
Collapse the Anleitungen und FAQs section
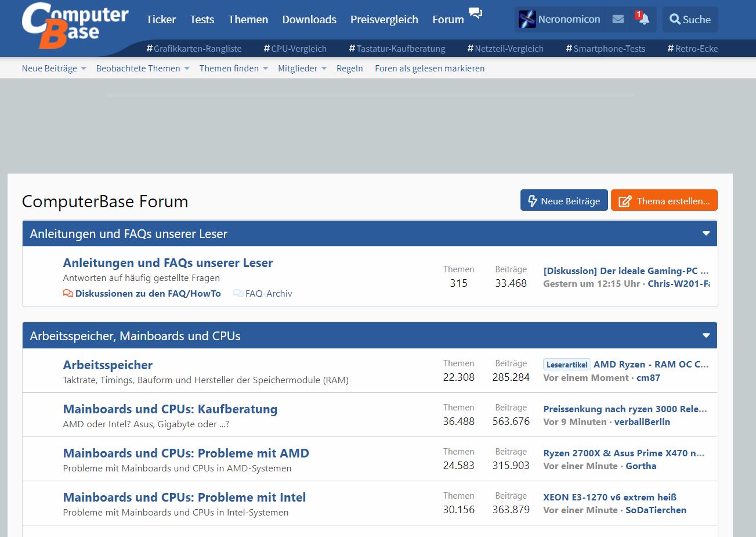[x=706, y=233]
